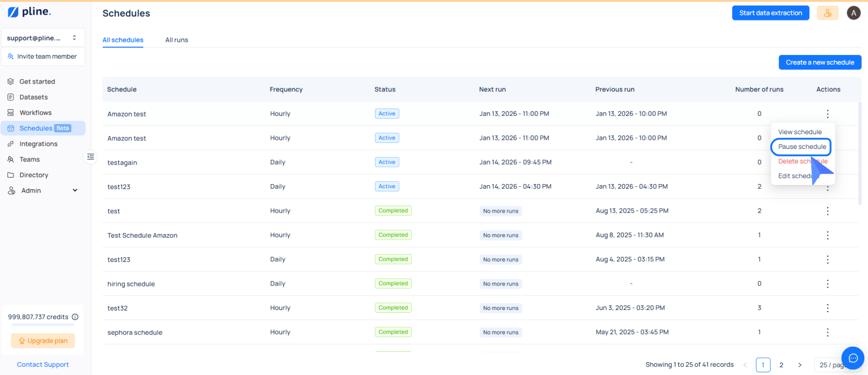Choose View schedule in the actions menu

(x=799, y=132)
